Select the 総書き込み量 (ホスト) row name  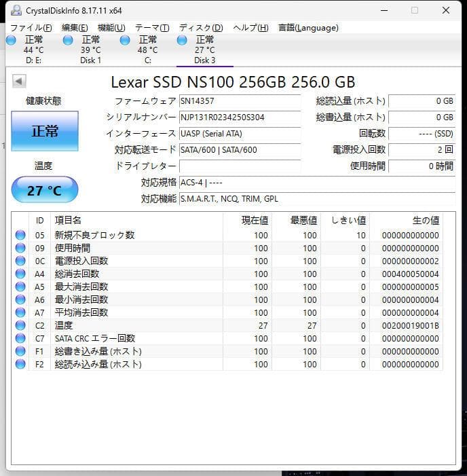coord(98,351)
